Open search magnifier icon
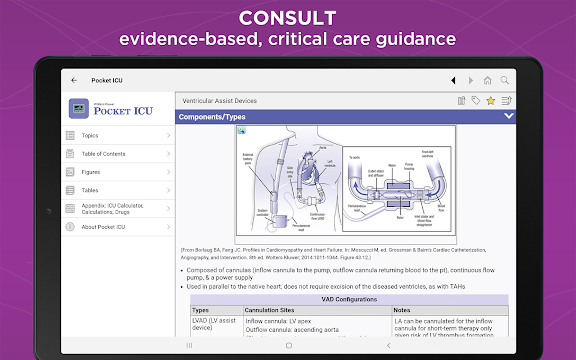 505,80
